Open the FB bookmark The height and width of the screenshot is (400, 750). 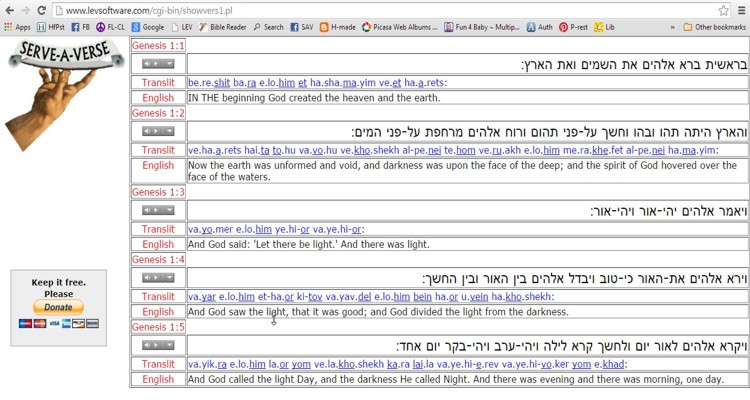[x=80, y=27]
